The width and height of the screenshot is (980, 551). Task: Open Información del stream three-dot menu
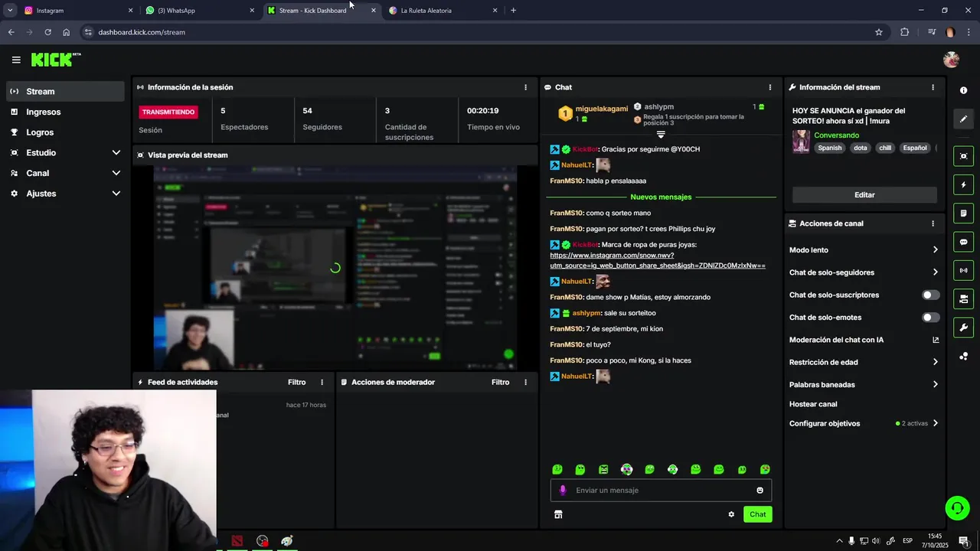tap(933, 87)
